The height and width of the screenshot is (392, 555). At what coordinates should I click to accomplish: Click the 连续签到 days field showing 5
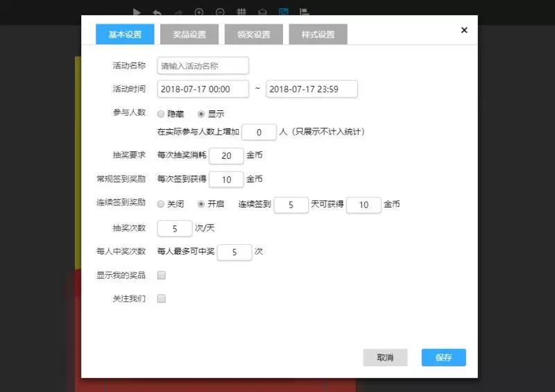291,205
